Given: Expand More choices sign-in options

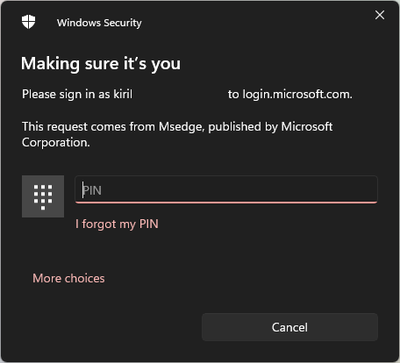Looking at the screenshot, I should tap(69, 278).
